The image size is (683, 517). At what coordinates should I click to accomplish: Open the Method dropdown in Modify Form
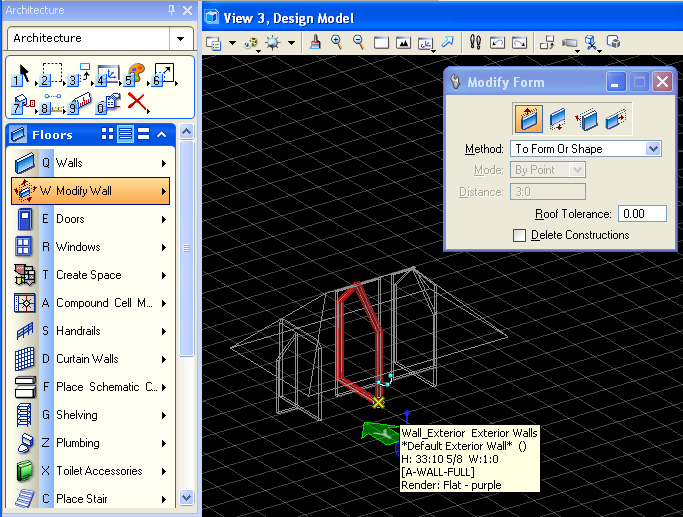click(653, 149)
